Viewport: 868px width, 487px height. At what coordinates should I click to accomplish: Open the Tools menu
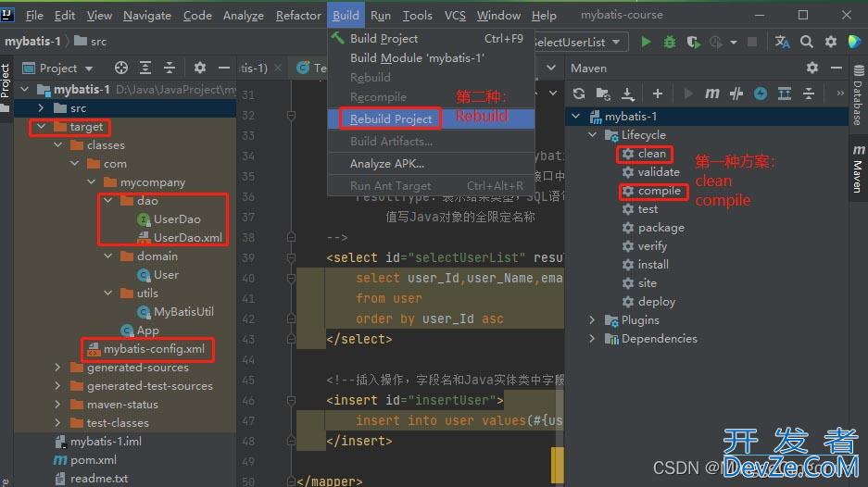418,16
